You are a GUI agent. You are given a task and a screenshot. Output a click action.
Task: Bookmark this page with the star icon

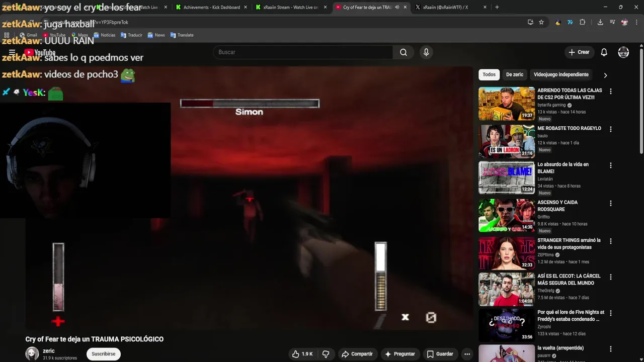click(x=541, y=22)
